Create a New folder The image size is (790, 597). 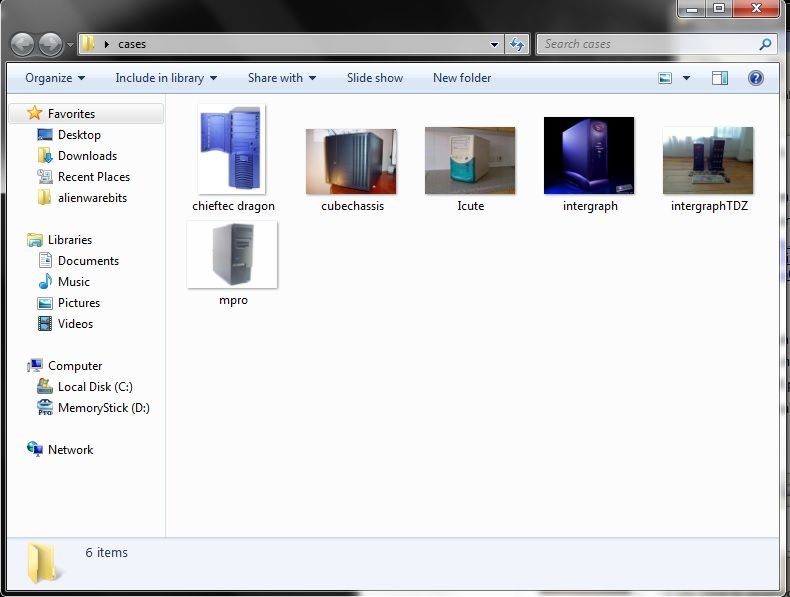pos(462,78)
